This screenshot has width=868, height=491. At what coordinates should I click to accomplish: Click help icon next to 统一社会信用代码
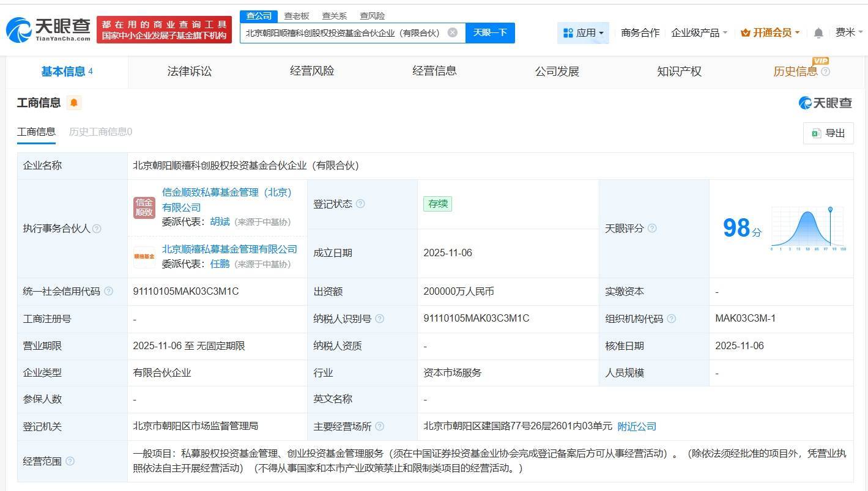pyautogui.click(x=108, y=292)
